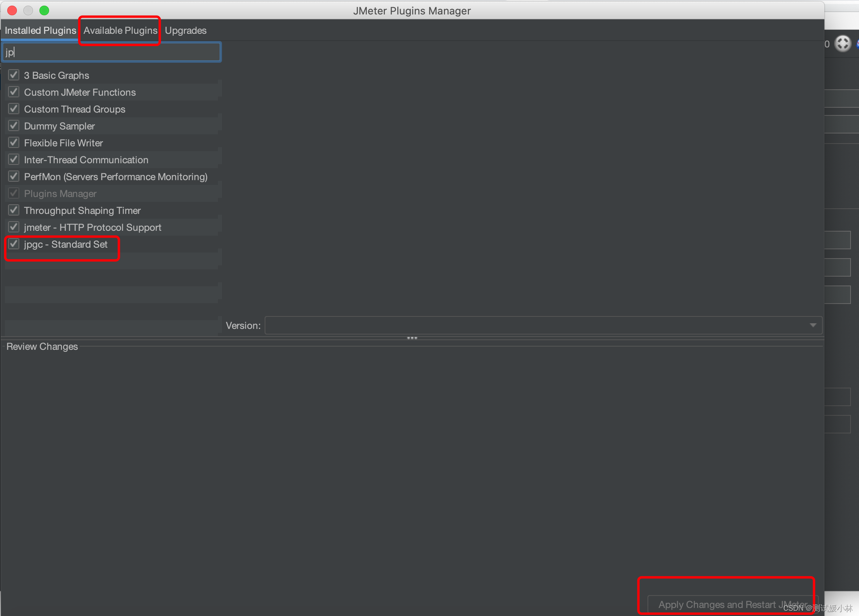Click the split pane divider dots handle
This screenshot has width=859, height=616.
point(412,338)
